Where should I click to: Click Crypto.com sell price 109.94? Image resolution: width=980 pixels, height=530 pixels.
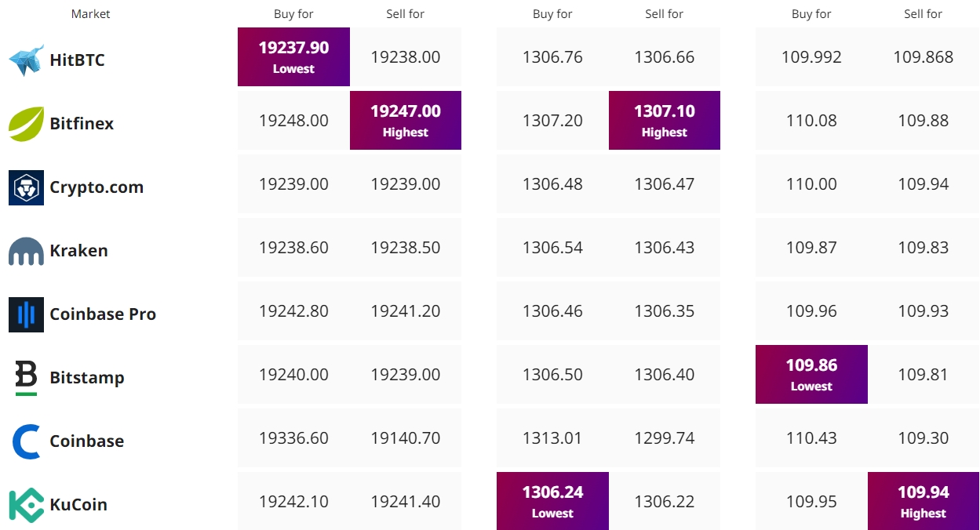pos(924,184)
